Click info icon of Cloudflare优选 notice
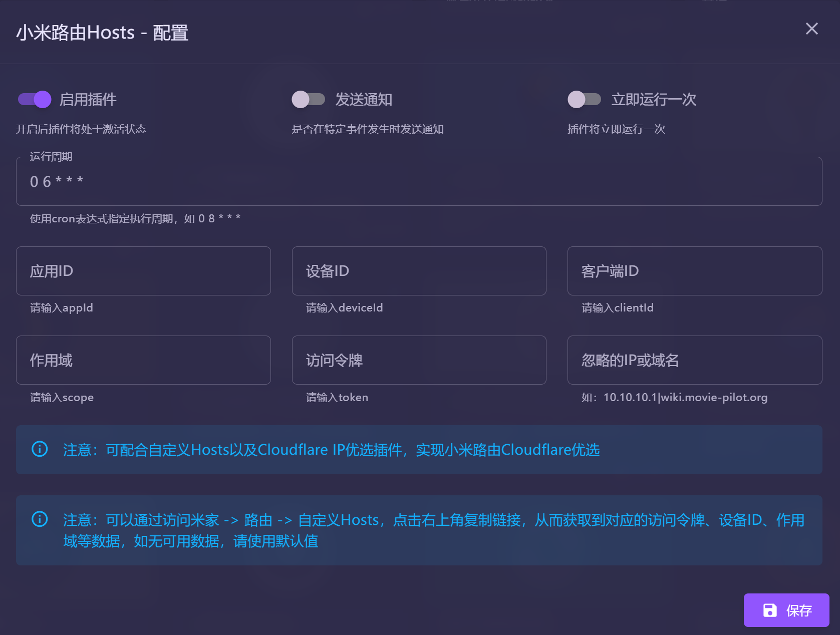 [x=40, y=449]
